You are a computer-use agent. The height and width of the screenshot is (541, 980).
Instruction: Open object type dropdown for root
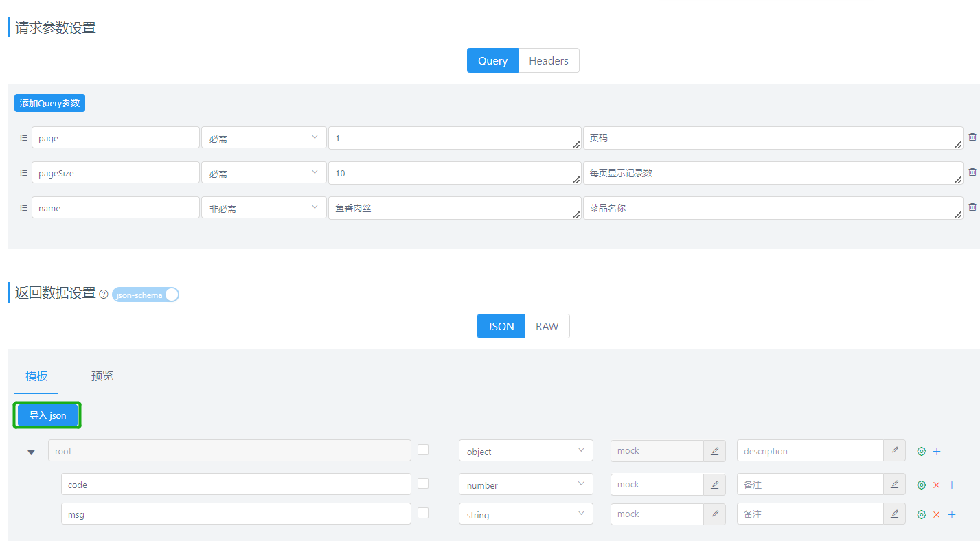(526, 451)
